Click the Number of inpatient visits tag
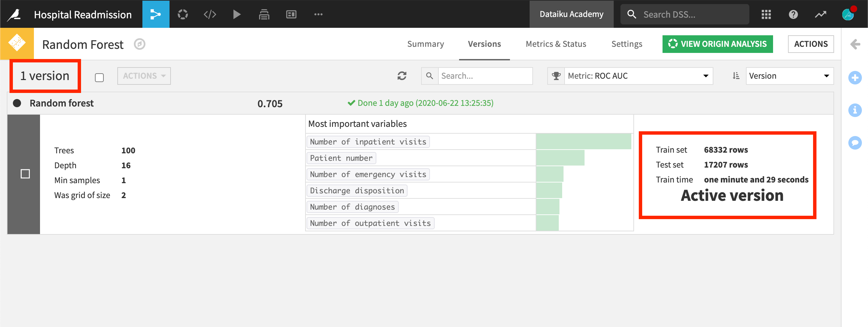The width and height of the screenshot is (868, 327). [368, 142]
